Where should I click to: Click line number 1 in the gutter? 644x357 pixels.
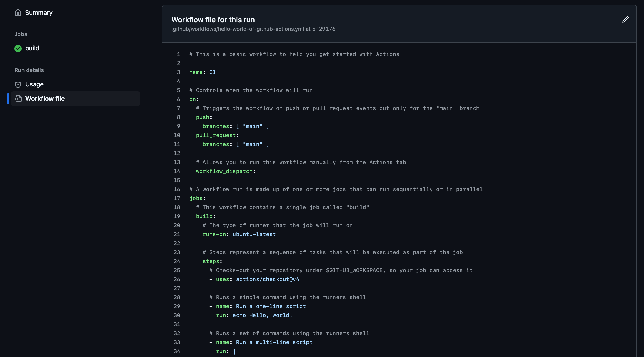pos(178,54)
